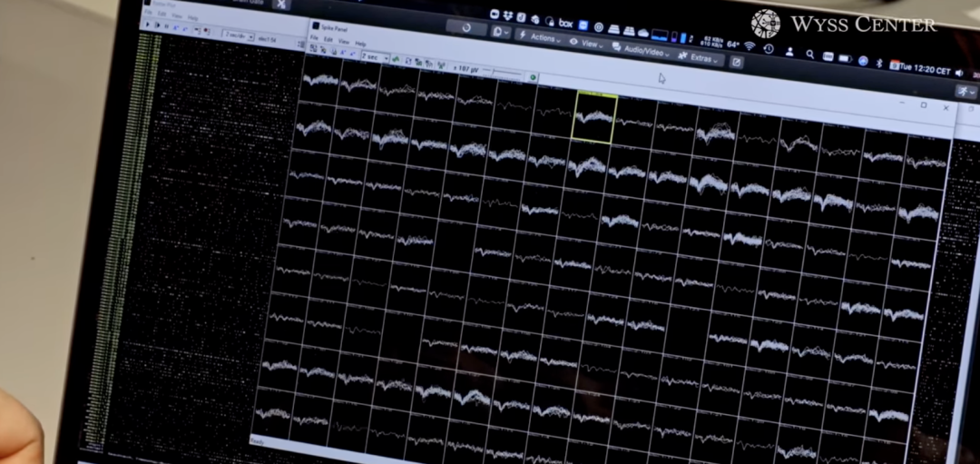Click box icon in macOS menu bar
980x464 pixels.
pos(565,23)
